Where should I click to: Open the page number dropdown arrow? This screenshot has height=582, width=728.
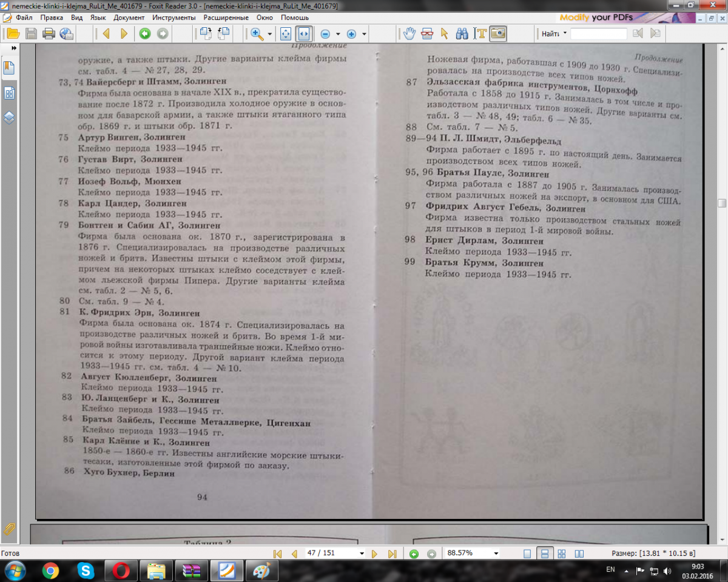click(x=362, y=554)
